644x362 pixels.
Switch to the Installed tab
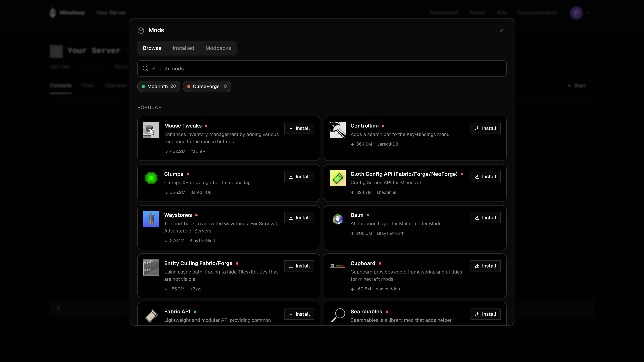click(183, 48)
